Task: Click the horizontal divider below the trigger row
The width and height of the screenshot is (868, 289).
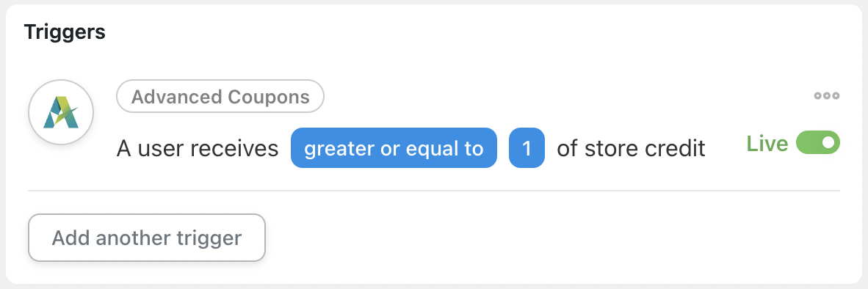Action: pyautogui.click(x=434, y=191)
